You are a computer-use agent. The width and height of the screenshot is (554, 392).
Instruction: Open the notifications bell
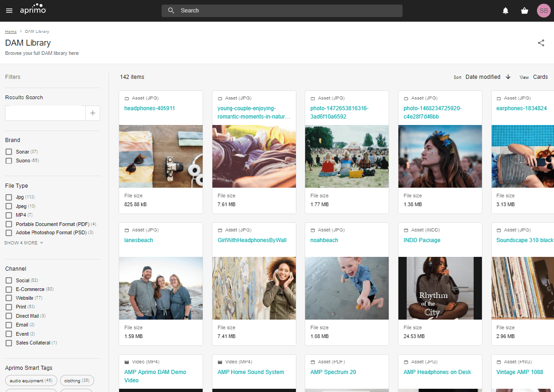pos(506,11)
